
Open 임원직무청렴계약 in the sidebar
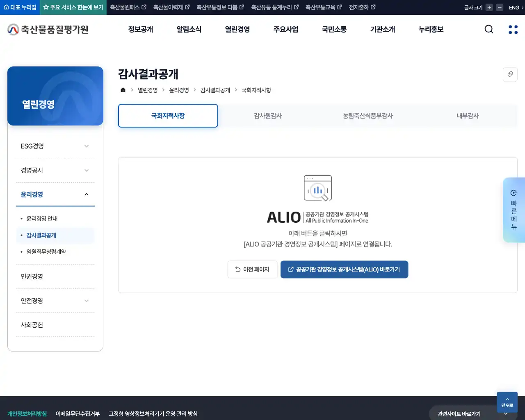(46, 252)
